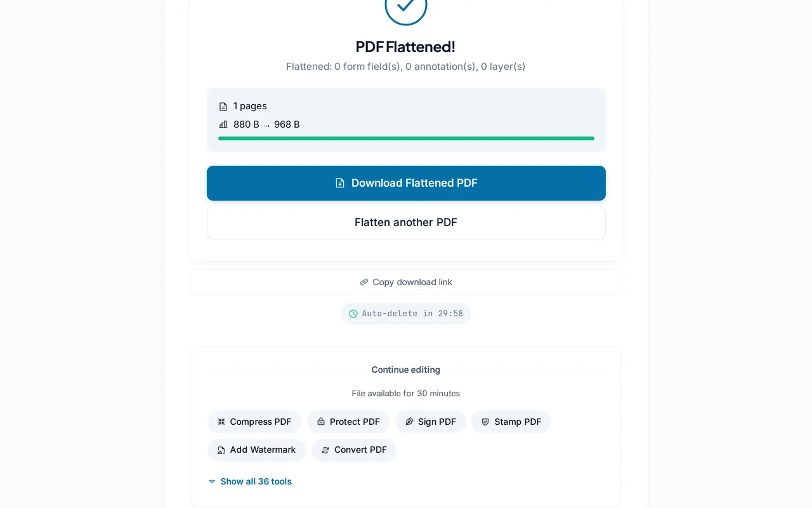Expand Show all 36 tools
This screenshot has height=508, width=812.
point(256,481)
